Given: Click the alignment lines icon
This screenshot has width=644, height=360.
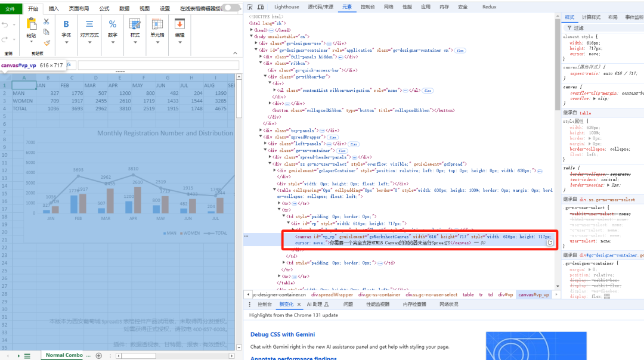Looking at the screenshot, I should [89, 24].
